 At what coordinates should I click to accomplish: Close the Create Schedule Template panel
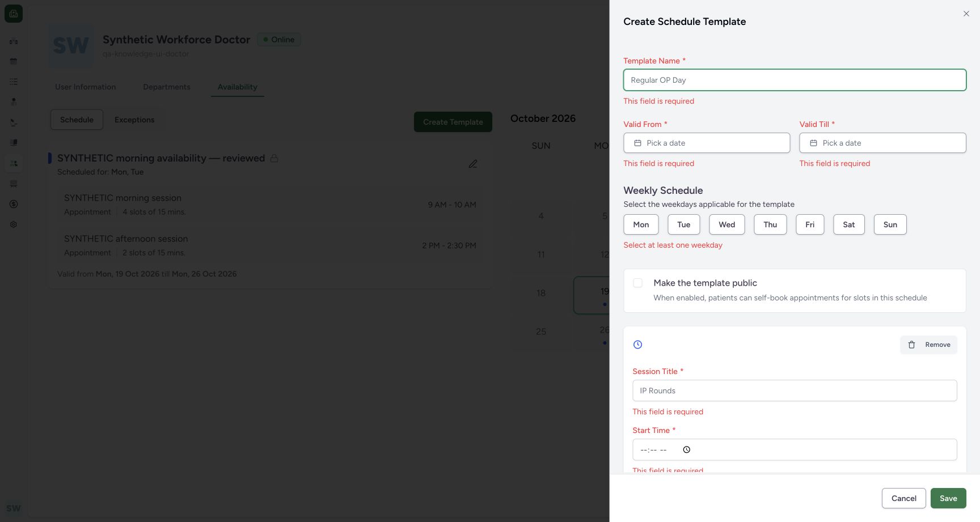pyautogui.click(x=966, y=14)
